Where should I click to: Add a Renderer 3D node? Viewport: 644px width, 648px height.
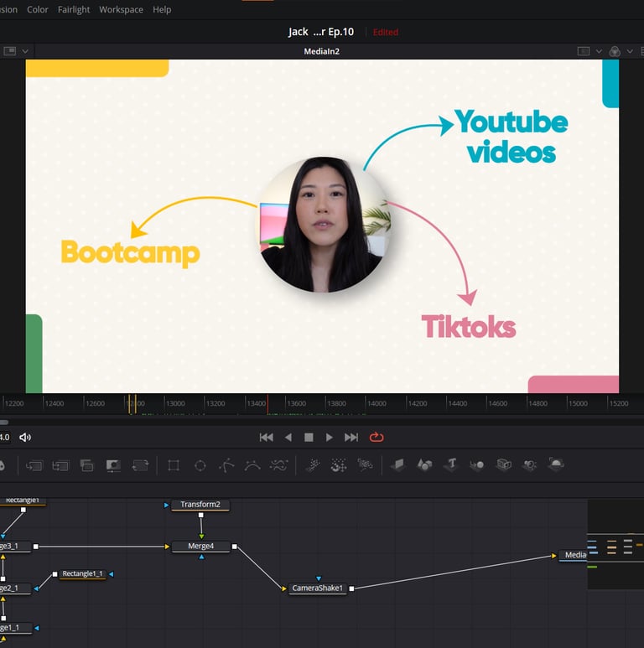pos(556,464)
